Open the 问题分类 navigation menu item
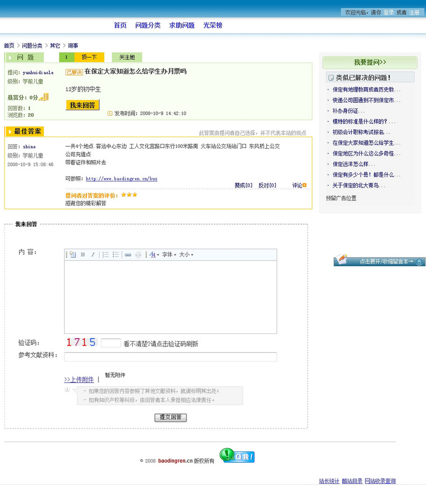Viewport: 426px width, 504px height. coord(148,26)
